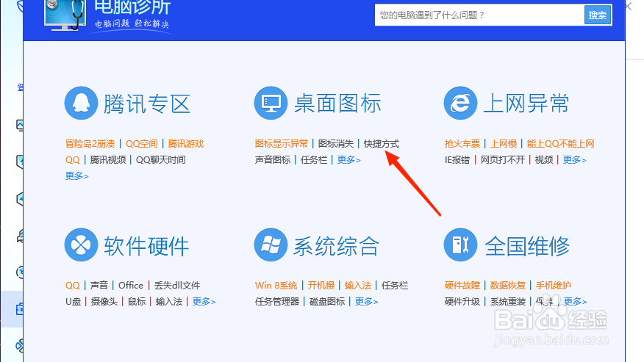Open the 系统重装 link

pyautogui.click(x=508, y=301)
